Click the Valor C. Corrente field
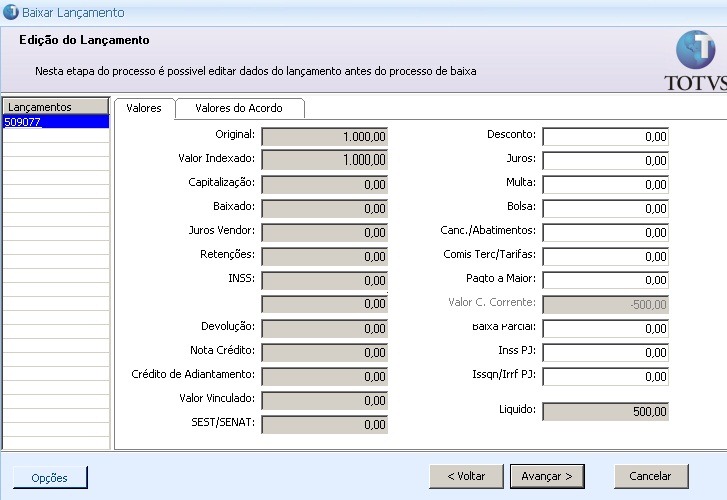Viewport: 727px width, 500px height. click(606, 305)
